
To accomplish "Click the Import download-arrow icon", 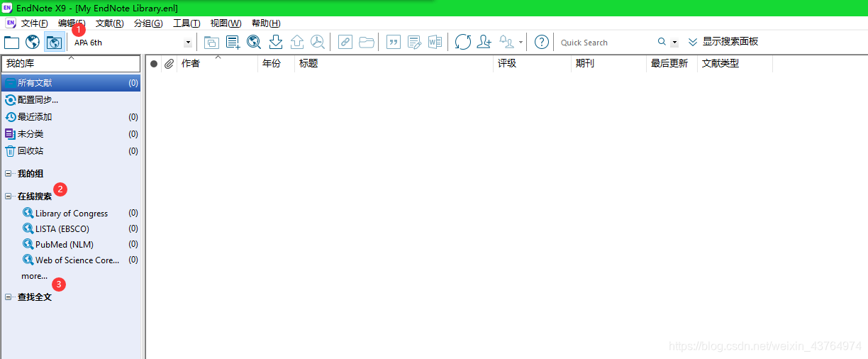I will click(x=276, y=43).
